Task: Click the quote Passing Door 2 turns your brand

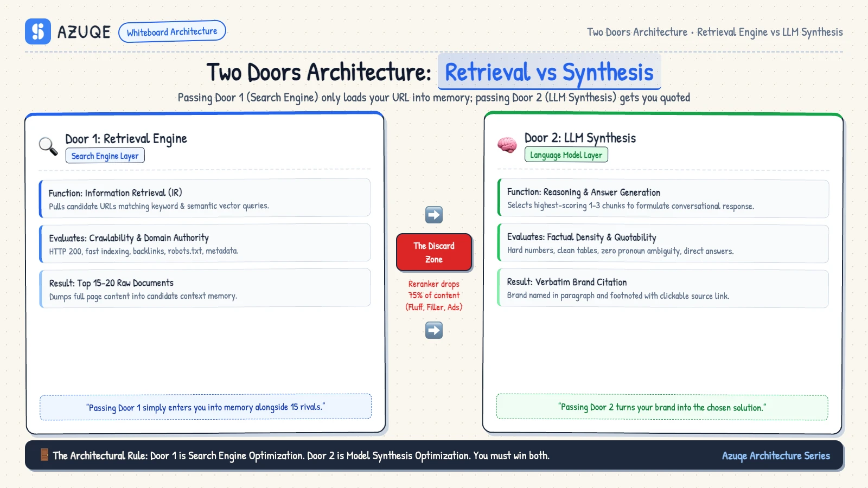Action: (x=662, y=407)
